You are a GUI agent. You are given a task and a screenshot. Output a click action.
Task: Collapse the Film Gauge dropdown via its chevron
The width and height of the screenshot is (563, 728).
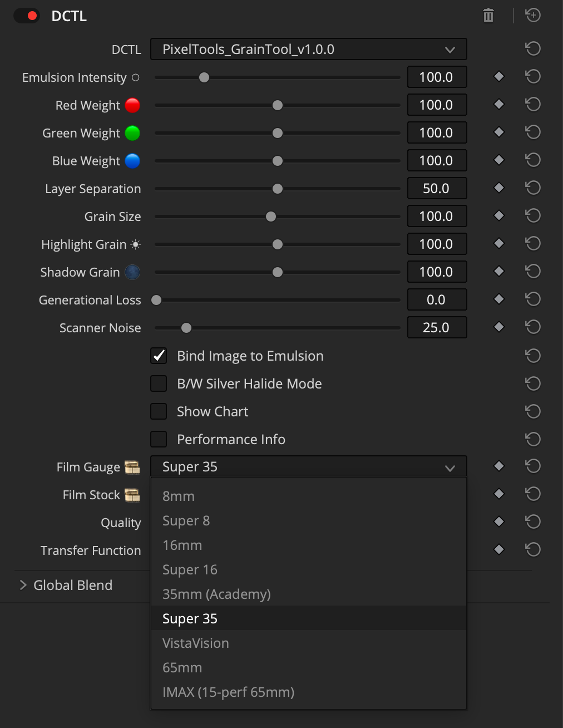click(x=450, y=467)
